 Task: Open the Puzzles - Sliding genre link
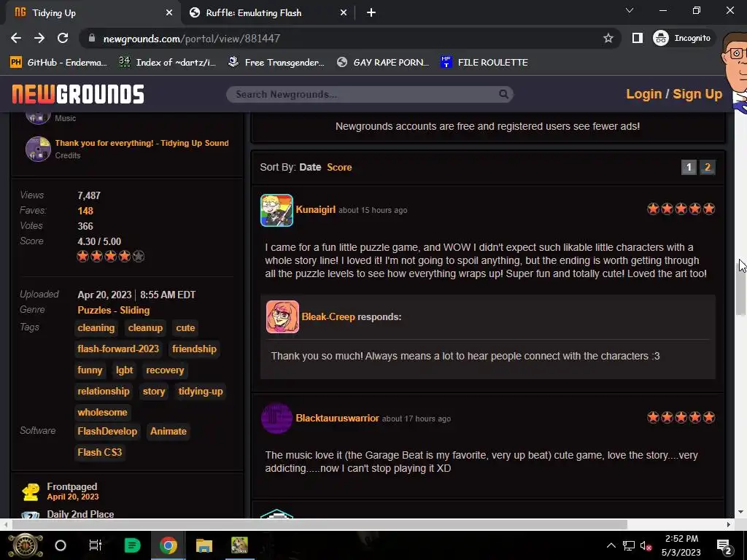click(x=113, y=310)
